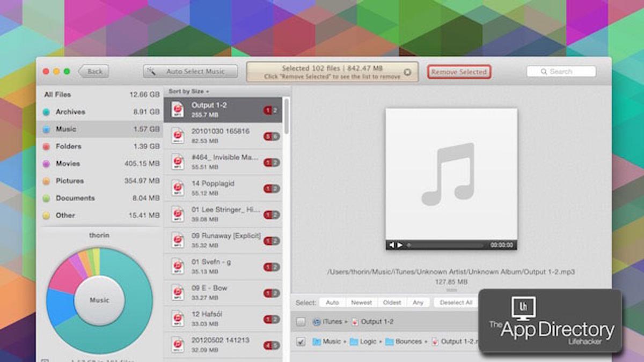Go back using the Back button
Viewport: 644px width, 362px height.
[94, 71]
